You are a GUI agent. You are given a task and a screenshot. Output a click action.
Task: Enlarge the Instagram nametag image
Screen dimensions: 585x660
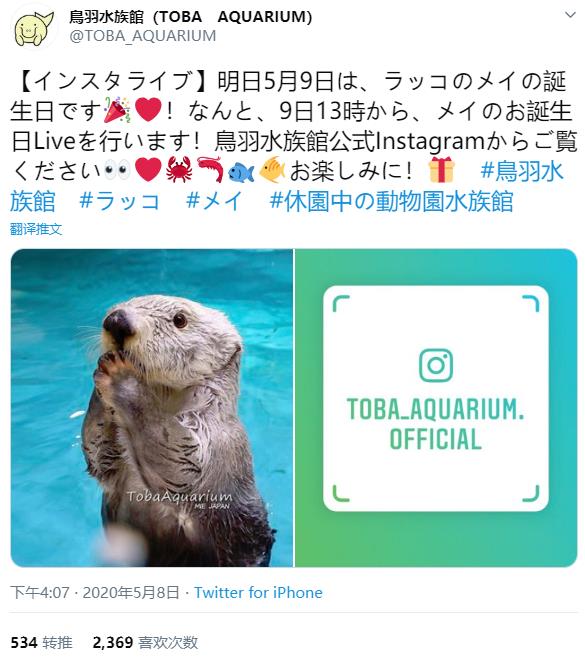click(x=436, y=407)
